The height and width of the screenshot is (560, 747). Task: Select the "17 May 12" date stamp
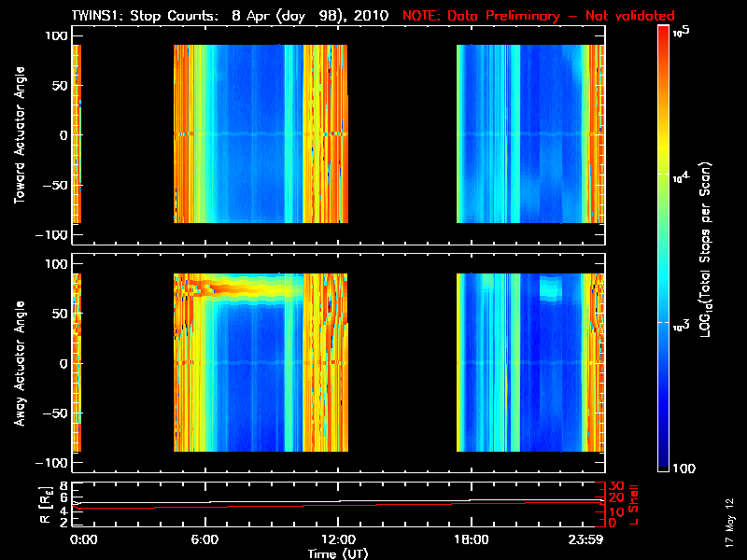[730, 523]
